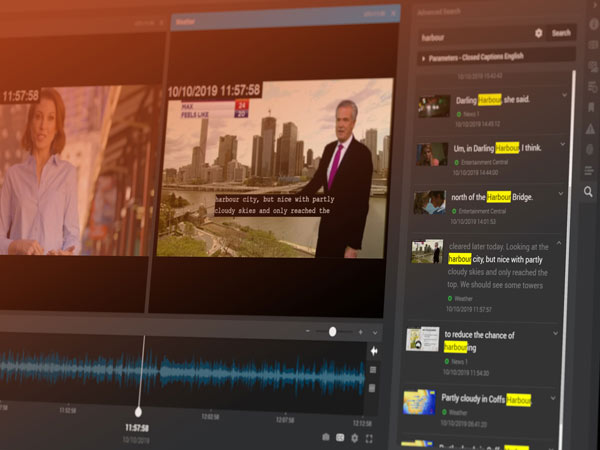Image resolution: width=600 pixels, height=450 pixels.
Task: Expand the "north of the Harbour Bridge" result
Action: click(x=561, y=194)
